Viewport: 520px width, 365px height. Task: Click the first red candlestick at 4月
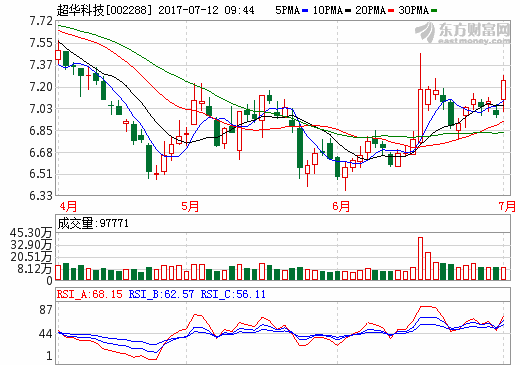tap(58, 55)
